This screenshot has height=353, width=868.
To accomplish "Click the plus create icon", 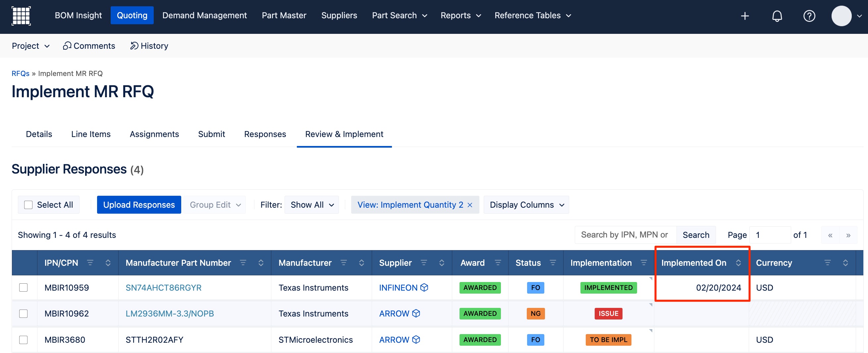I will pyautogui.click(x=745, y=16).
